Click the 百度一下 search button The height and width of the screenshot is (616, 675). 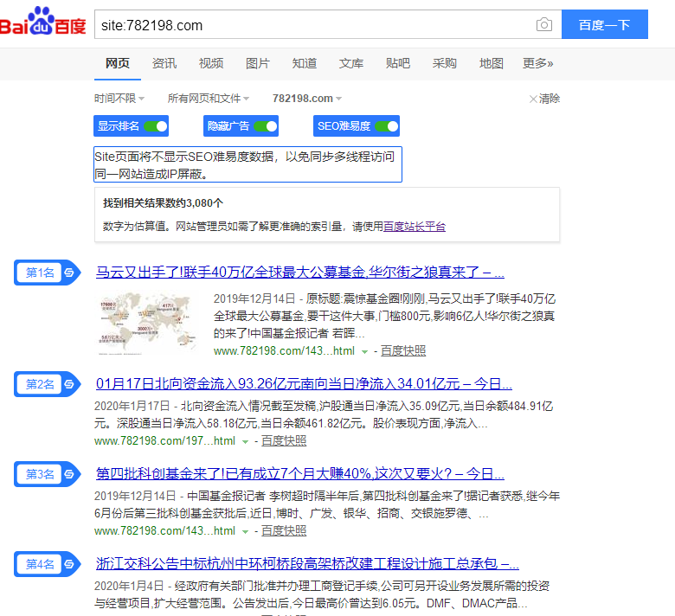point(604,24)
